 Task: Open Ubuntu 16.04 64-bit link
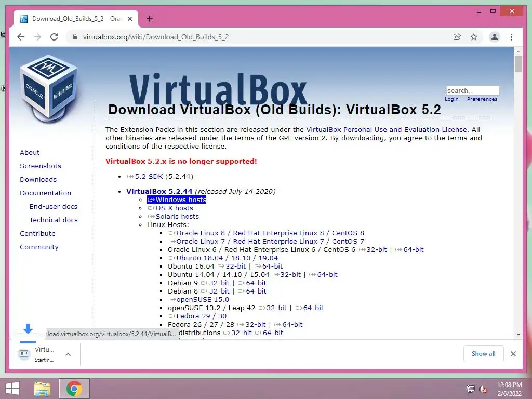coord(269,266)
